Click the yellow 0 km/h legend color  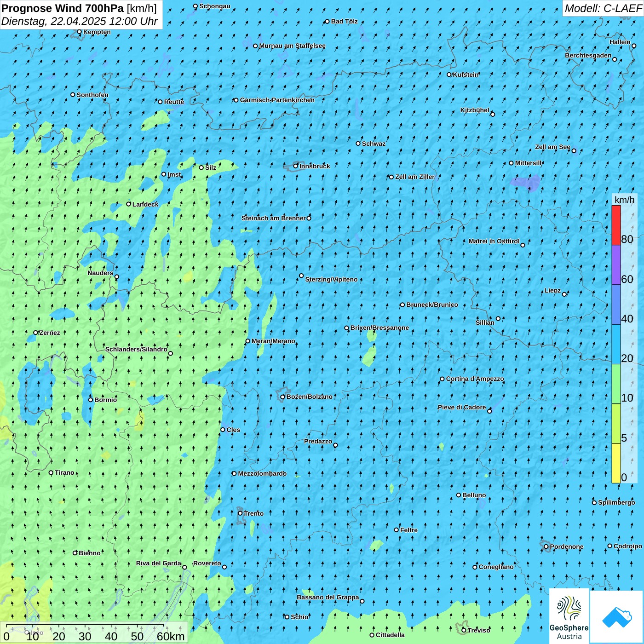(616, 463)
